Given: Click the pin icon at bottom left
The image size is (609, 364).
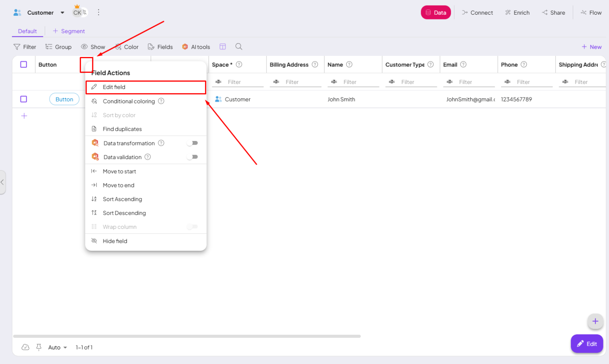Looking at the screenshot, I should click(x=38, y=347).
